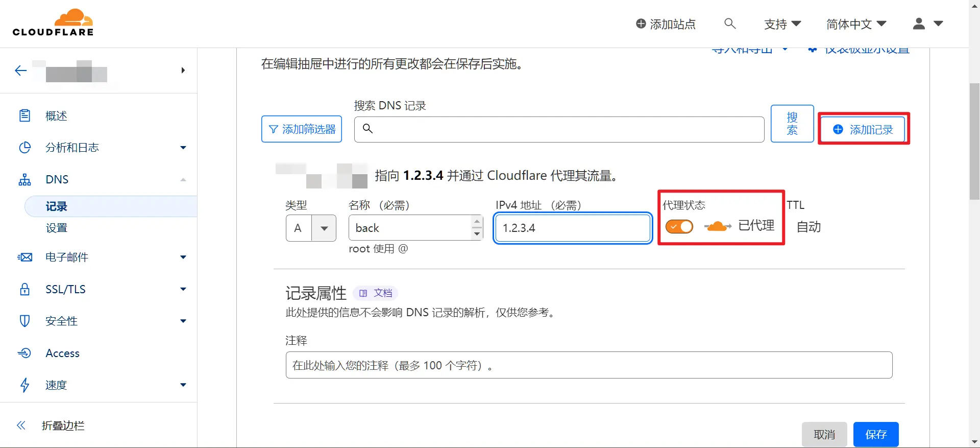980x448 pixels.
Task: Click the 取消 cancel button
Action: point(824,434)
